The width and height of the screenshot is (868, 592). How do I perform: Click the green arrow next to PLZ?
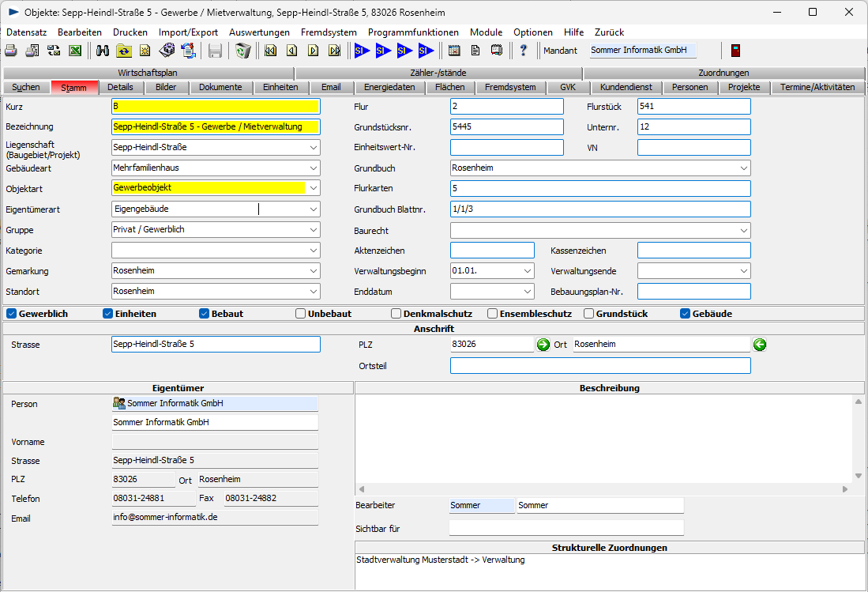pyautogui.click(x=543, y=345)
